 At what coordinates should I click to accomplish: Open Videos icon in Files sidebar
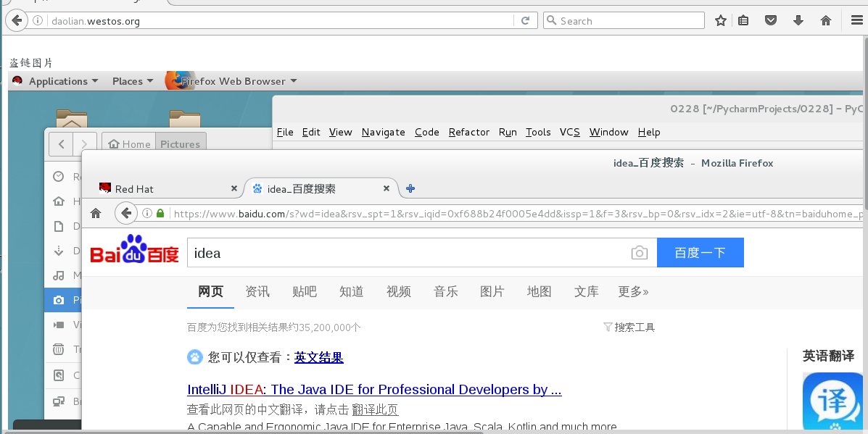coord(58,325)
